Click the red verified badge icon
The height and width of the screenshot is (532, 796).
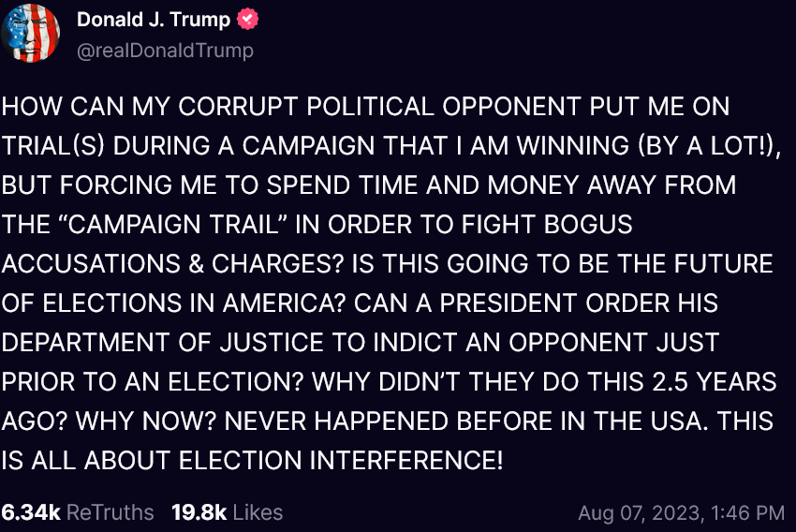pyautogui.click(x=247, y=20)
